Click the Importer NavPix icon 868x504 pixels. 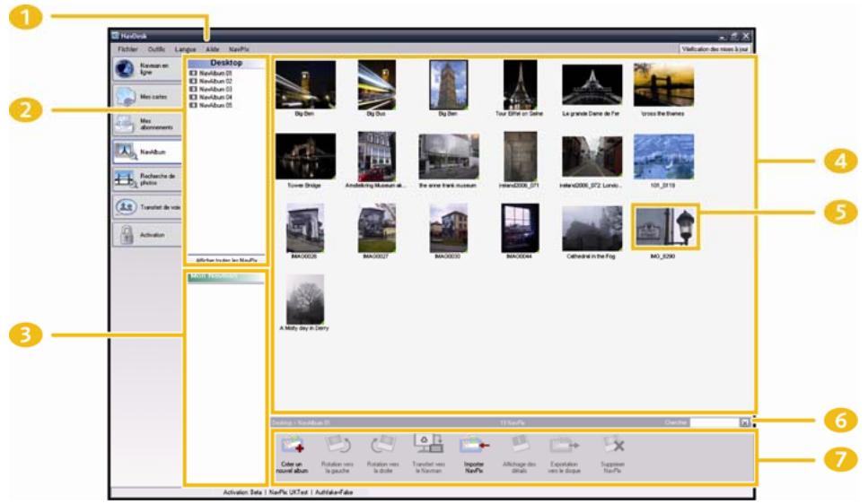click(x=473, y=445)
